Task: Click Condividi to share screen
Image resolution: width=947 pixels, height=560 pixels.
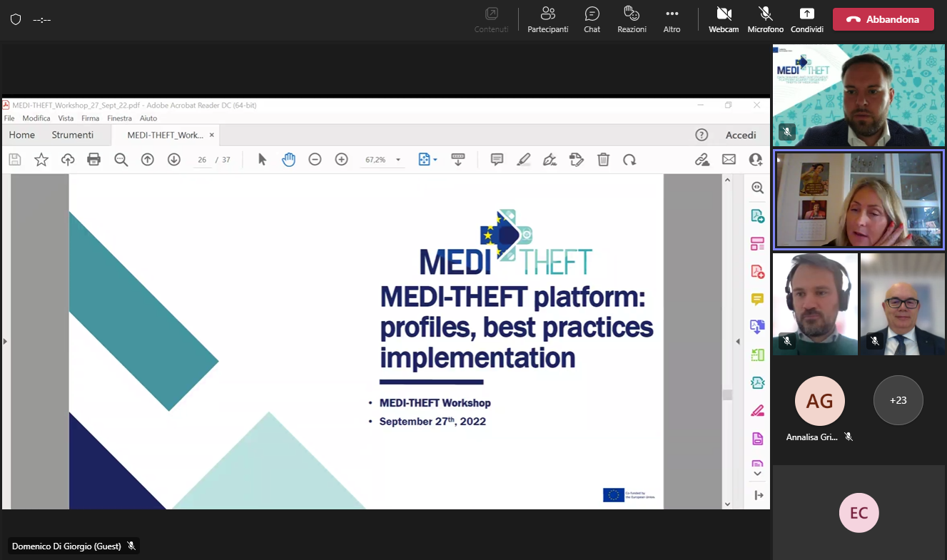Action: (x=806, y=20)
